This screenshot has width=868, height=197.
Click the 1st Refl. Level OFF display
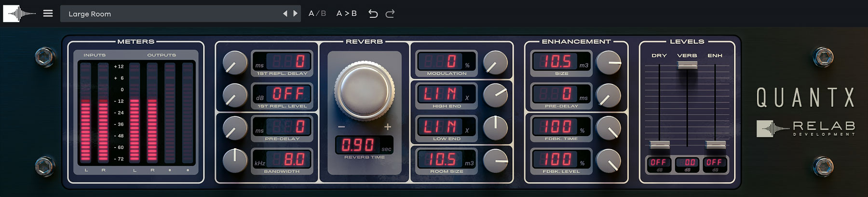pos(282,94)
